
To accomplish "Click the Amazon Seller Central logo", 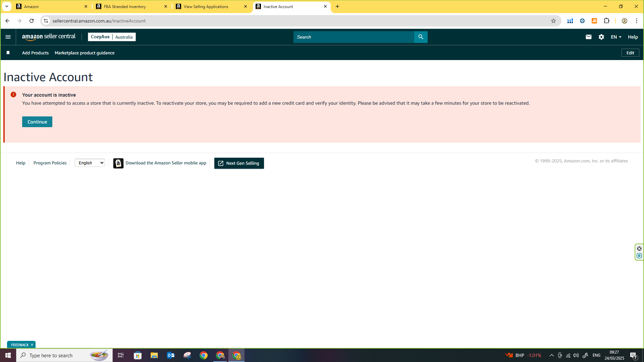I will 49,37.
